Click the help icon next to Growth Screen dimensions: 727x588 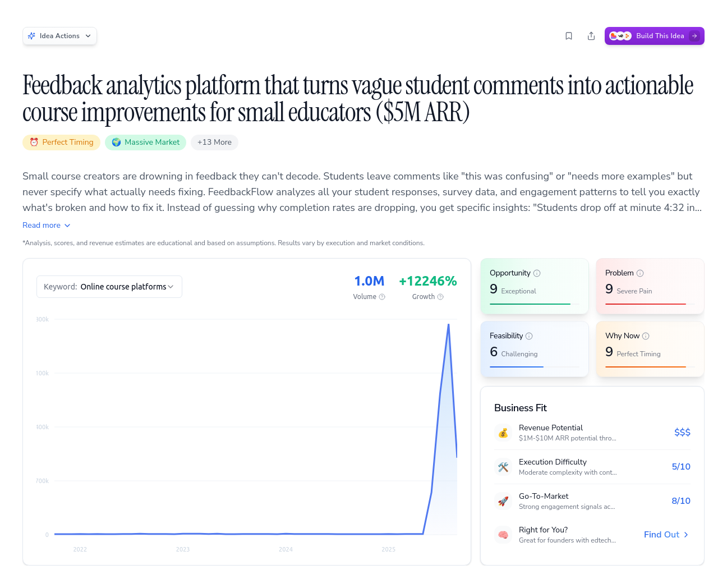tap(441, 297)
